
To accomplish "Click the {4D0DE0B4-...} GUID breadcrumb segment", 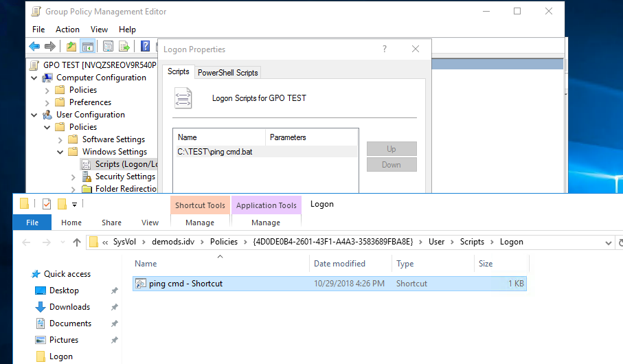I will pos(333,242).
